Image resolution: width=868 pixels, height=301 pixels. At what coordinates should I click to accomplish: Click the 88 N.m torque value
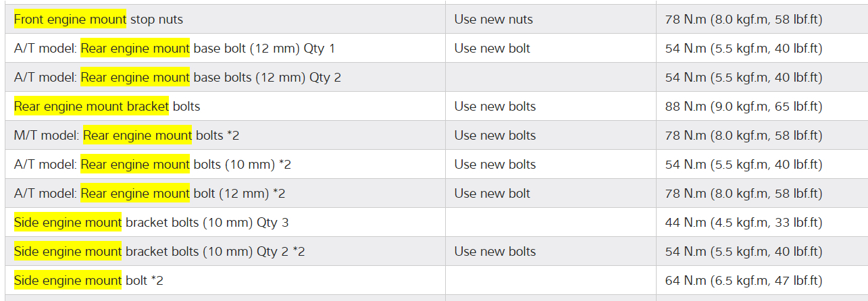coord(743,107)
